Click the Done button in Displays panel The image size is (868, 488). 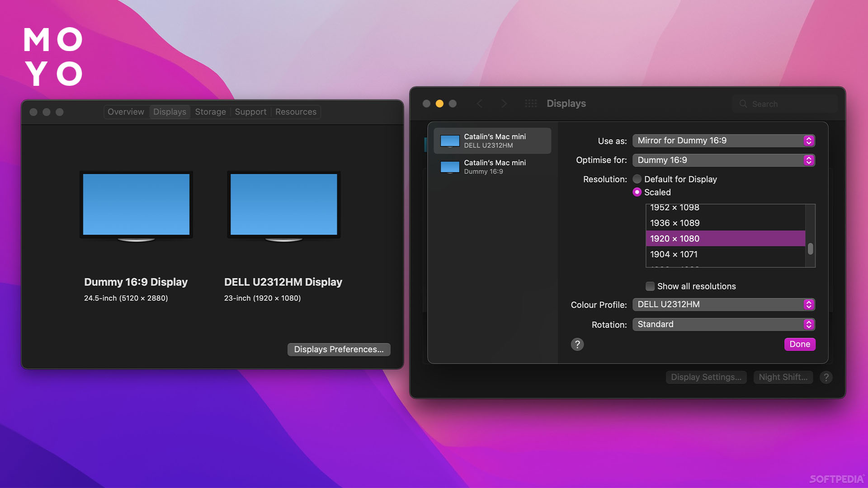pos(799,344)
